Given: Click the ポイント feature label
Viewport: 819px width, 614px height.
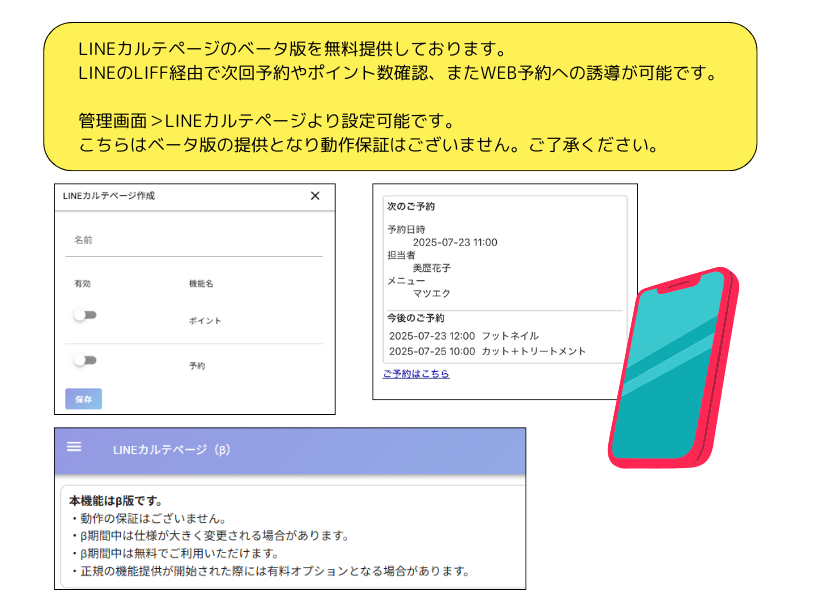Looking at the screenshot, I should click(x=205, y=321).
